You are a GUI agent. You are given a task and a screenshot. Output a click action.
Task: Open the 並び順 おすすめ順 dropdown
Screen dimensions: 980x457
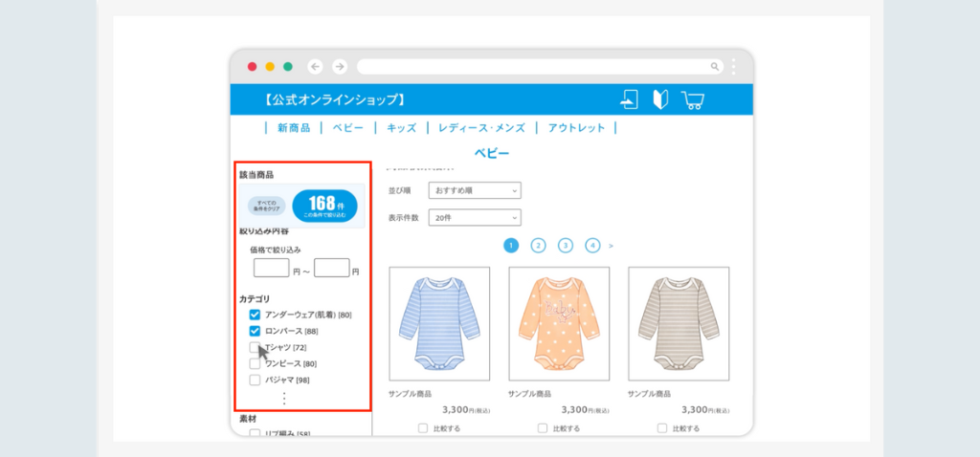click(x=475, y=190)
